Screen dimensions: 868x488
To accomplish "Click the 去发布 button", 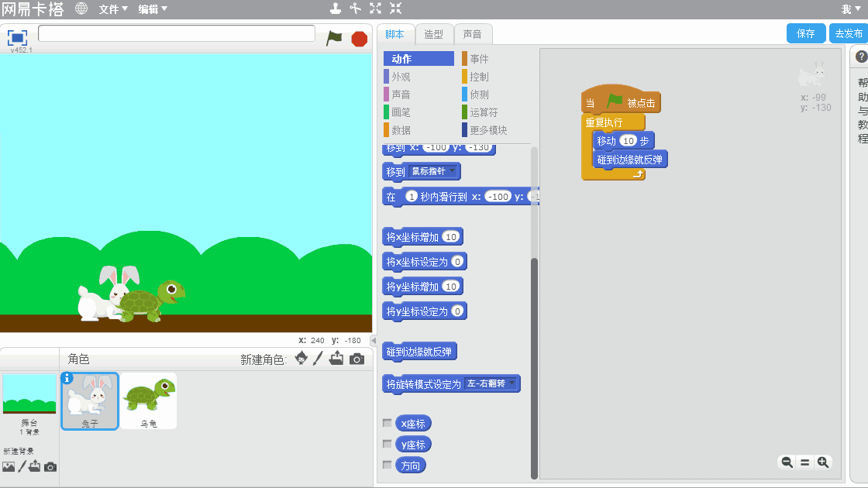I will pos(849,33).
